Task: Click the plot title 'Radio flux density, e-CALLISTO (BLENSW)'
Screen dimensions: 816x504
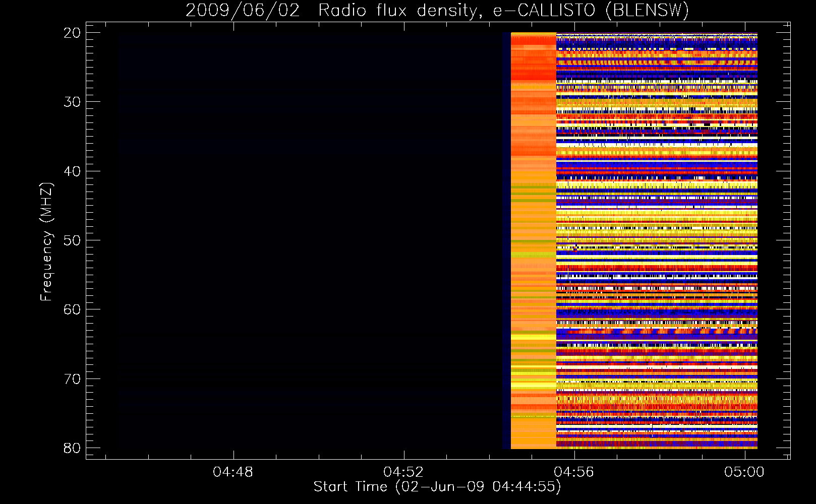Action: [503, 11]
